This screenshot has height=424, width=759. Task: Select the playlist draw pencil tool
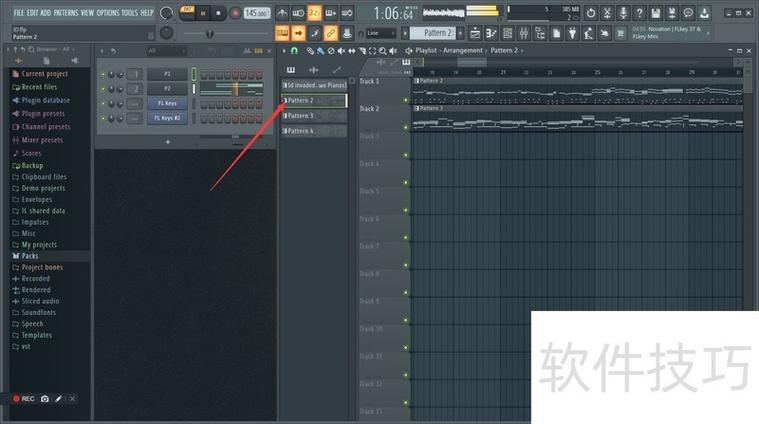coord(310,50)
